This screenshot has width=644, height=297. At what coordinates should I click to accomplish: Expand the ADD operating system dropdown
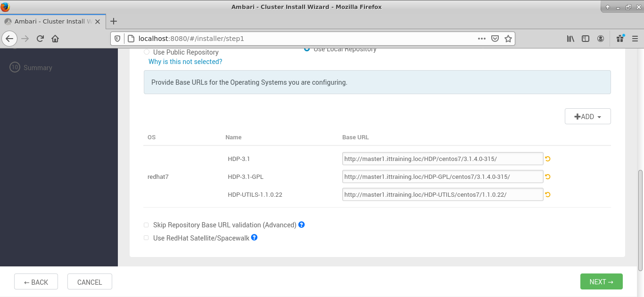587,117
